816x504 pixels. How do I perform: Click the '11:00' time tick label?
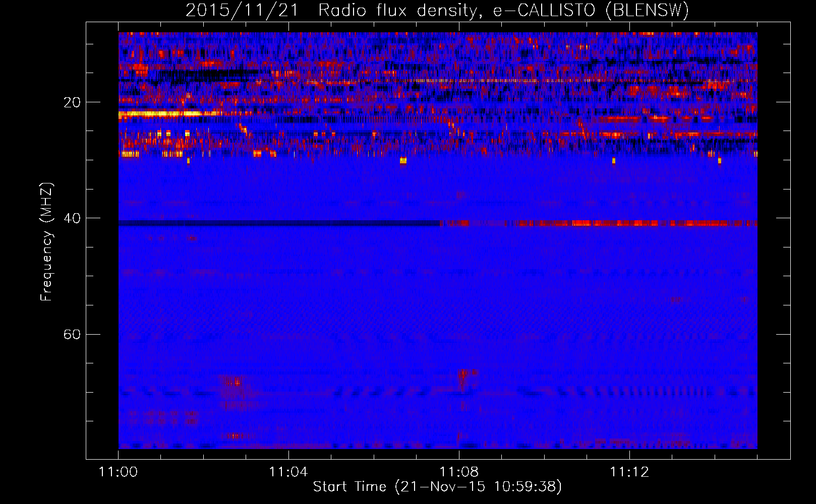coord(119,472)
